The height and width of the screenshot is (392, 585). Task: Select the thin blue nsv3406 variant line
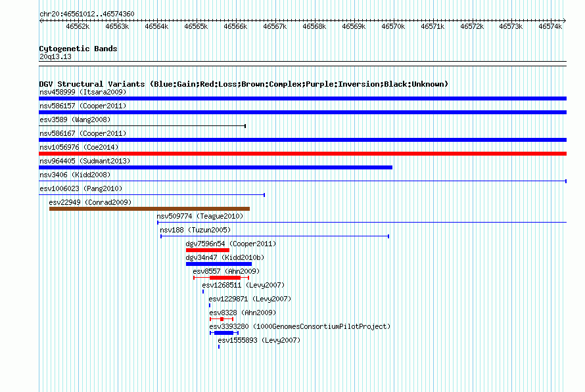302,181
